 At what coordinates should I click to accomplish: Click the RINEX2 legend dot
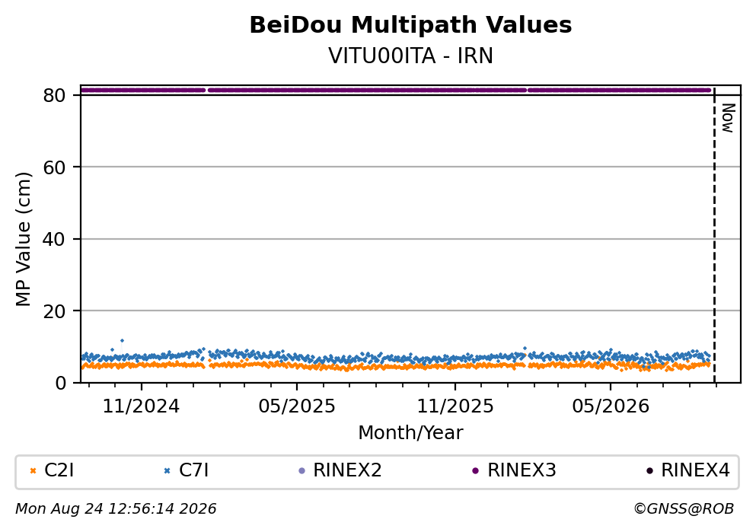point(301,471)
